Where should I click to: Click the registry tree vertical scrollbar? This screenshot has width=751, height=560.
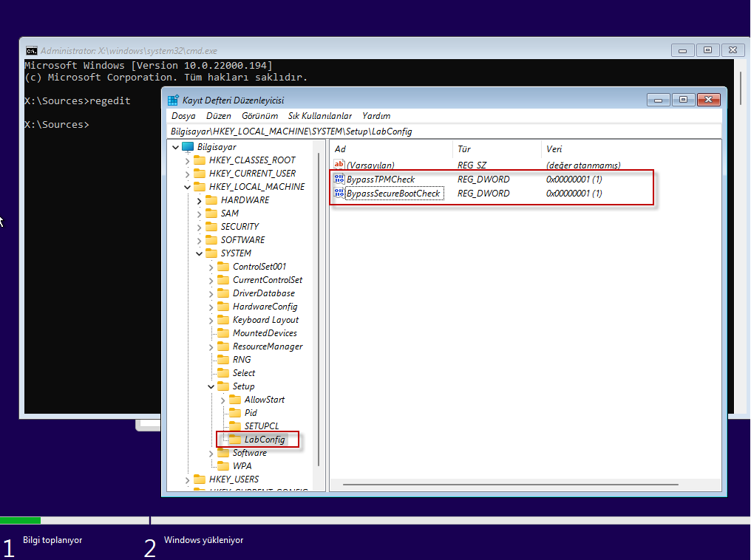click(319, 296)
